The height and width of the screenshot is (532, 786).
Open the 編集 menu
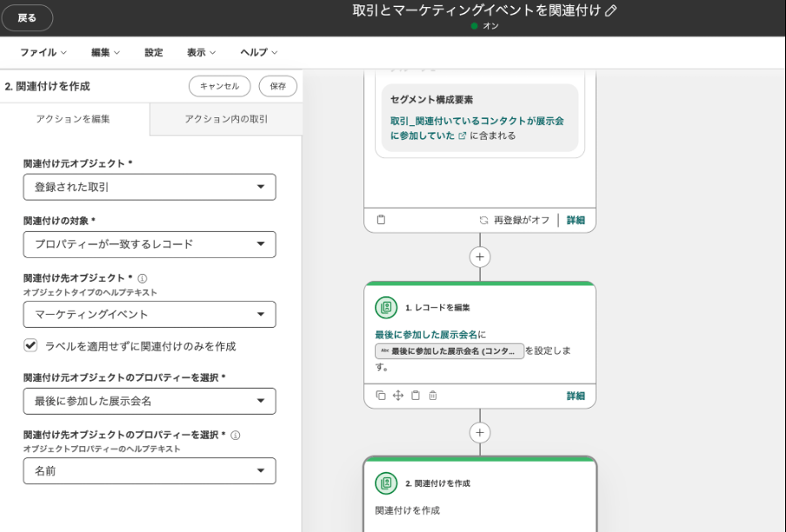[105, 52]
